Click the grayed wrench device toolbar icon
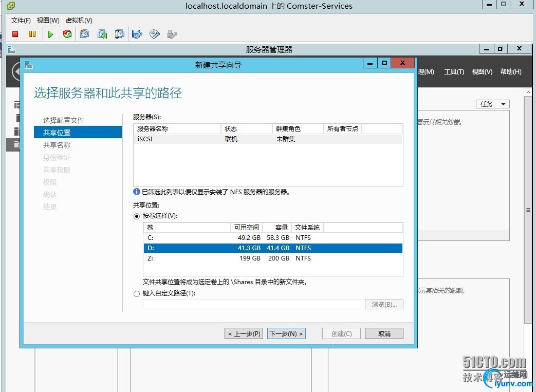Viewport: 536px width, 392px height. click(172, 34)
